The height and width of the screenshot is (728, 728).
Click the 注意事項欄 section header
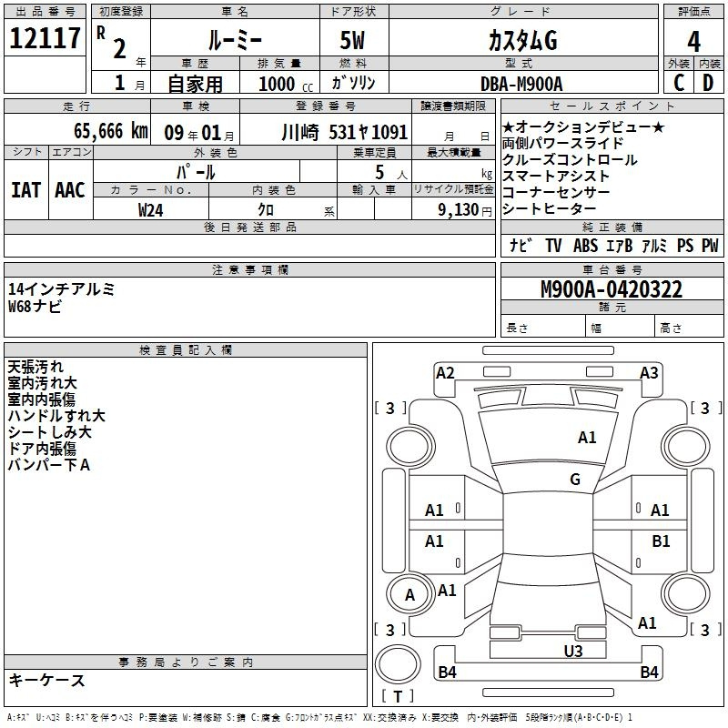click(x=249, y=269)
